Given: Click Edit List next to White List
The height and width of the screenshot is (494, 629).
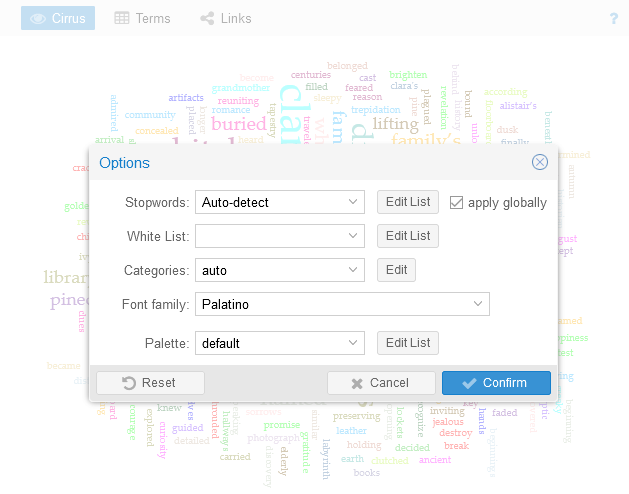Looking at the screenshot, I should point(408,236).
